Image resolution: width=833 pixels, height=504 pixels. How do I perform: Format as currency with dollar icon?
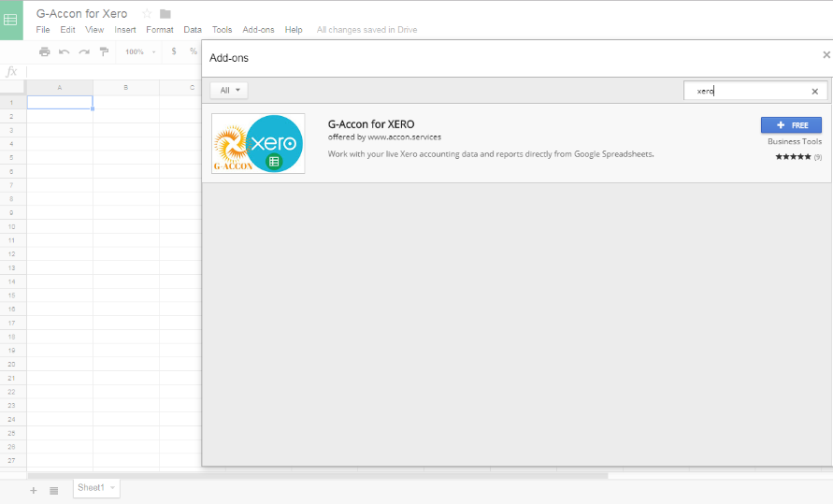coord(174,51)
